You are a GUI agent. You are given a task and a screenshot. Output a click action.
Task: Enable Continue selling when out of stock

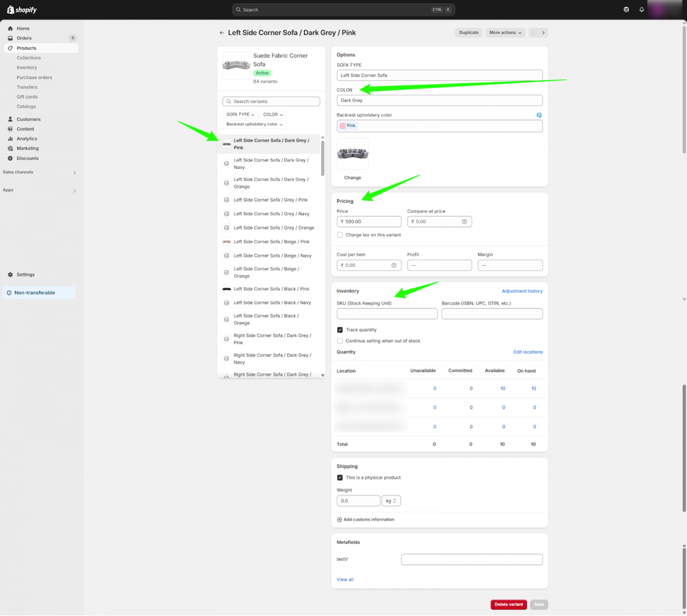[x=340, y=341]
